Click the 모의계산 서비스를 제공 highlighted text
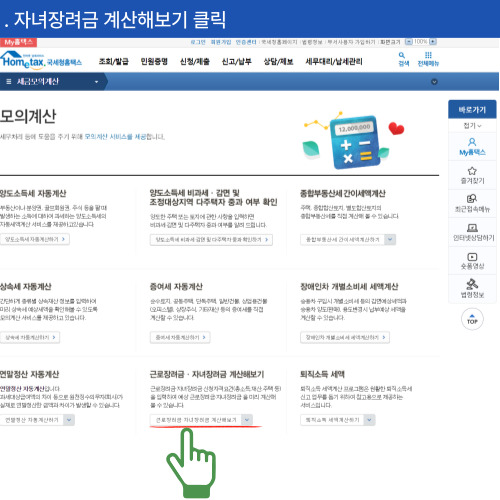The width and height of the screenshot is (500, 500). [115, 137]
